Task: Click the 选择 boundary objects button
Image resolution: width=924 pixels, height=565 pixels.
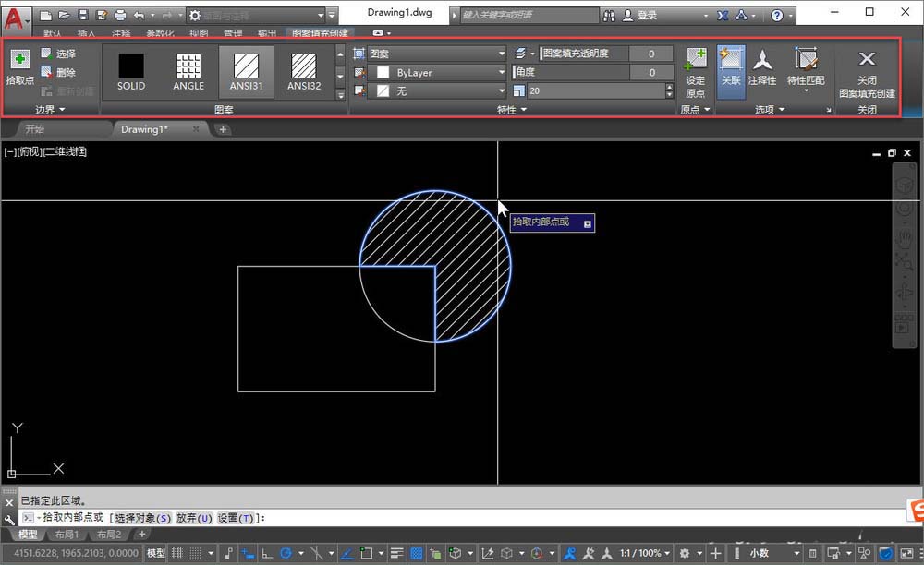Action: (x=58, y=54)
